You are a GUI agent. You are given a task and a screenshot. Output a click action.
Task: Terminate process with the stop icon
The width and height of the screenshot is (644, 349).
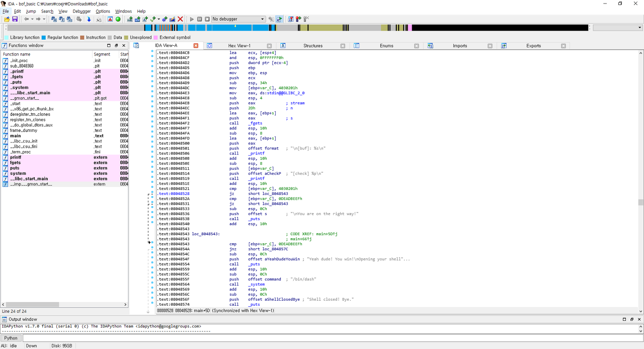[x=207, y=19]
